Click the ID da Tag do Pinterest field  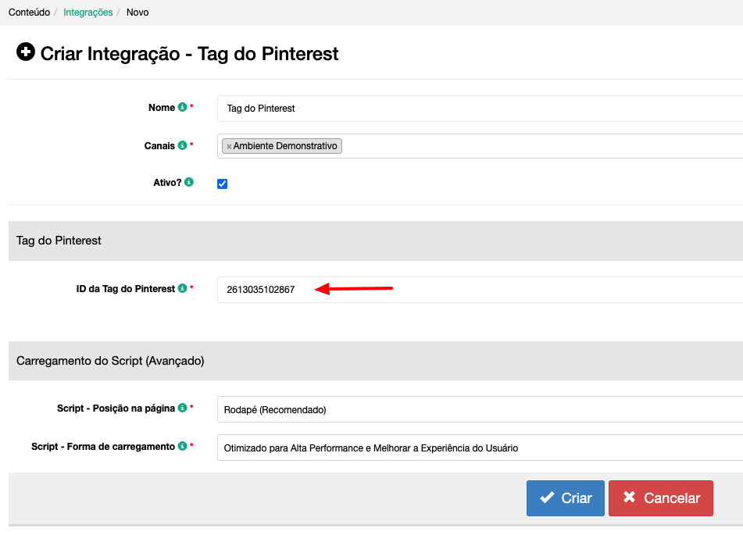coord(480,290)
